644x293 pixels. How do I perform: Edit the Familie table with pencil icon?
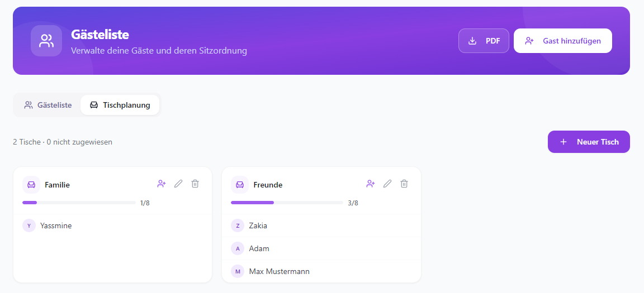[178, 184]
